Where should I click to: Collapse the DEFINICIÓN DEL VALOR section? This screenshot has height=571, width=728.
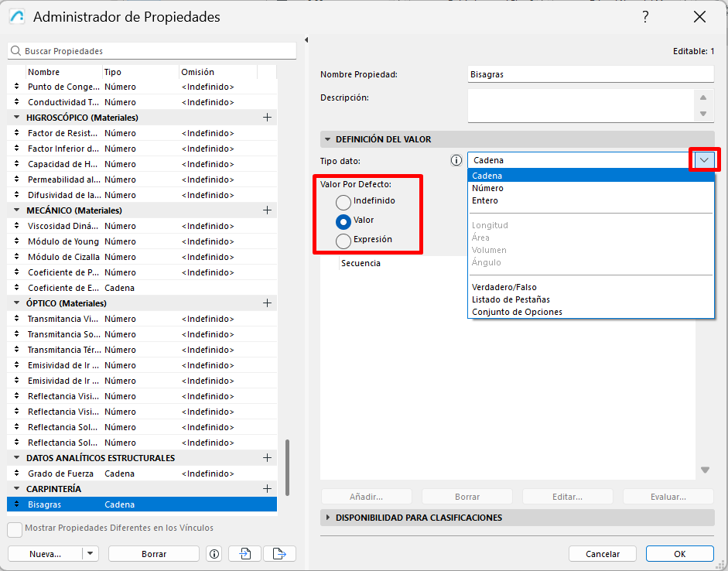click(x=328, y=139)
